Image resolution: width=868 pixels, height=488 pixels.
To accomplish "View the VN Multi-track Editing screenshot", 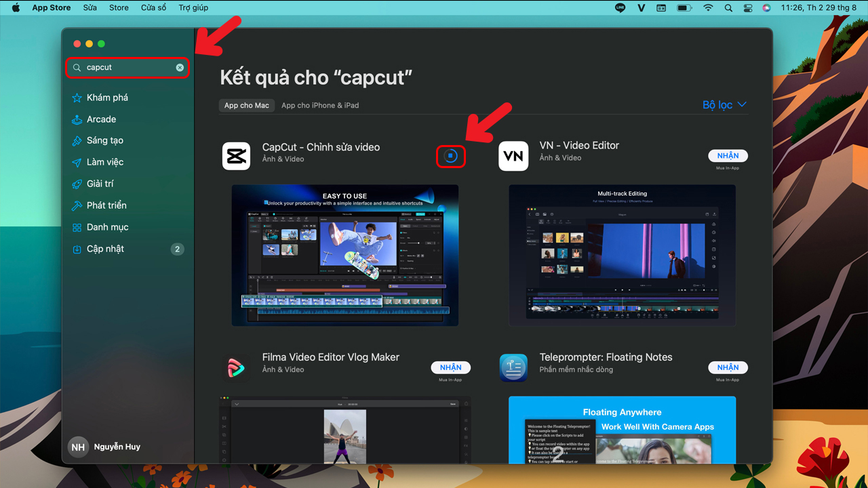I will click(x=622, y=256).
